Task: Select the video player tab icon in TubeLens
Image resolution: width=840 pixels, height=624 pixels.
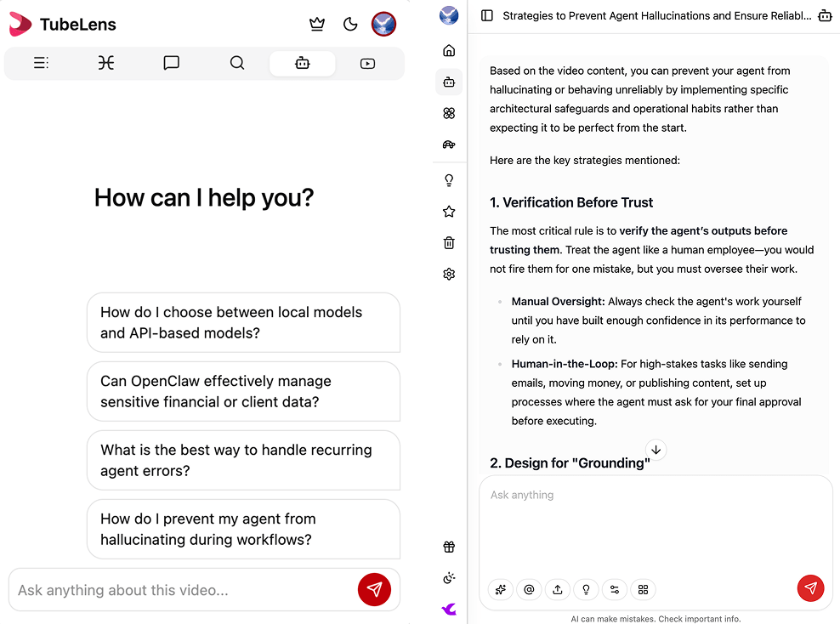Action: click(367, 63)
